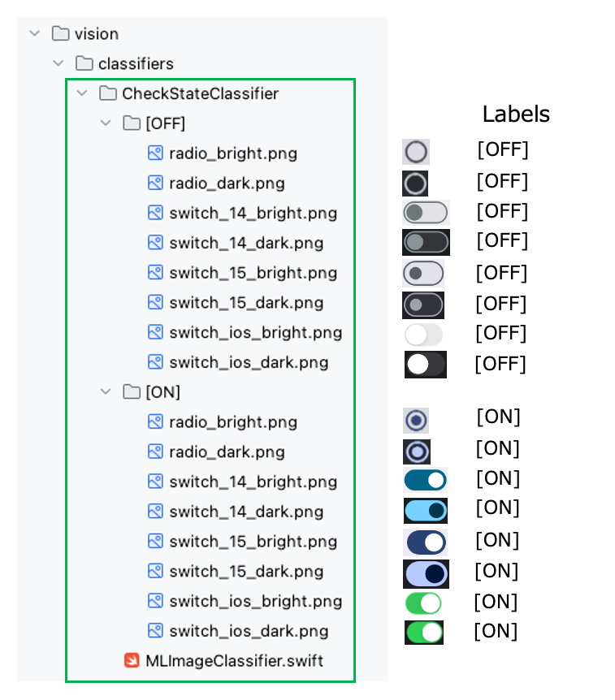Select switch_15_dark.png under [ON]
Viewport: 615px width, 700px height.
coord(236,571)
